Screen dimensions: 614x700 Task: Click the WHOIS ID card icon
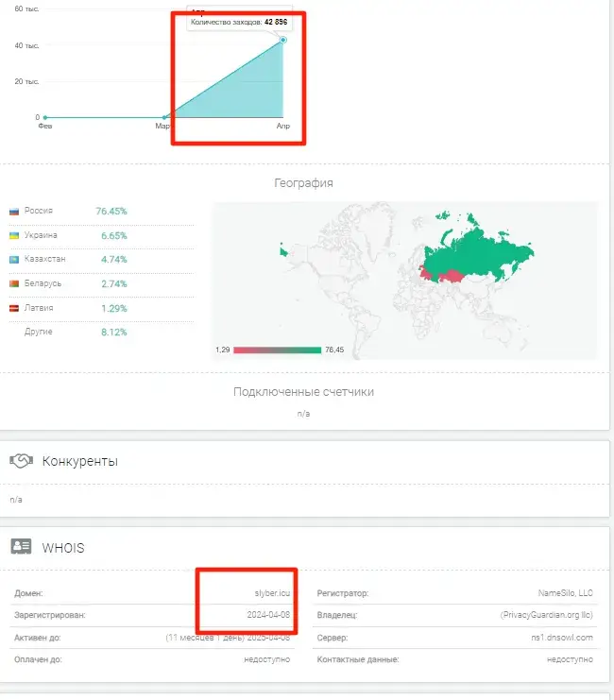[21, 546]
